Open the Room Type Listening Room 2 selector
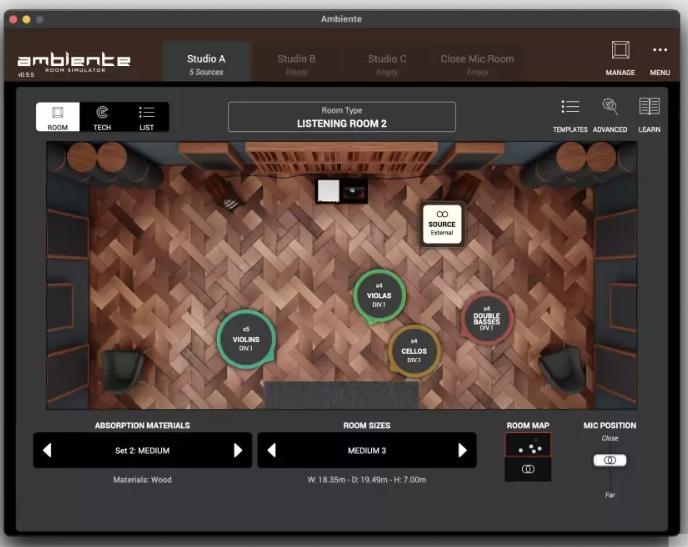 (342, 117)
